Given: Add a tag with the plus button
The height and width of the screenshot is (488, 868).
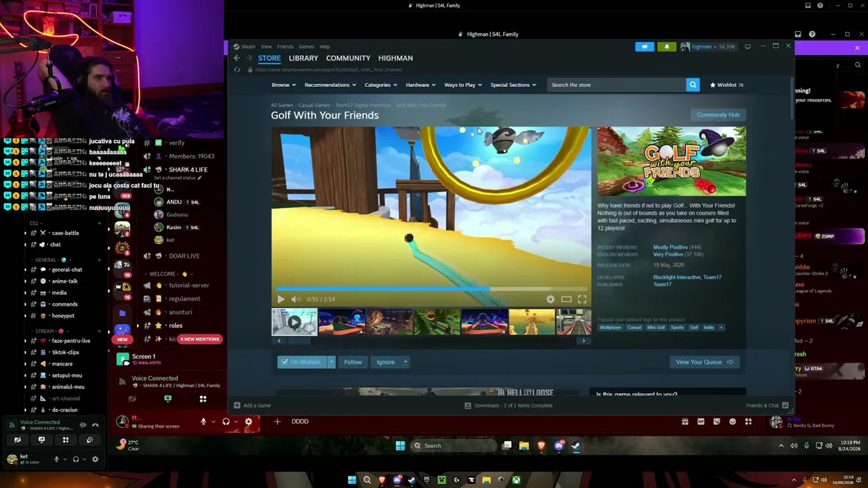Looking at the screenshot, I should pos(721,327).
